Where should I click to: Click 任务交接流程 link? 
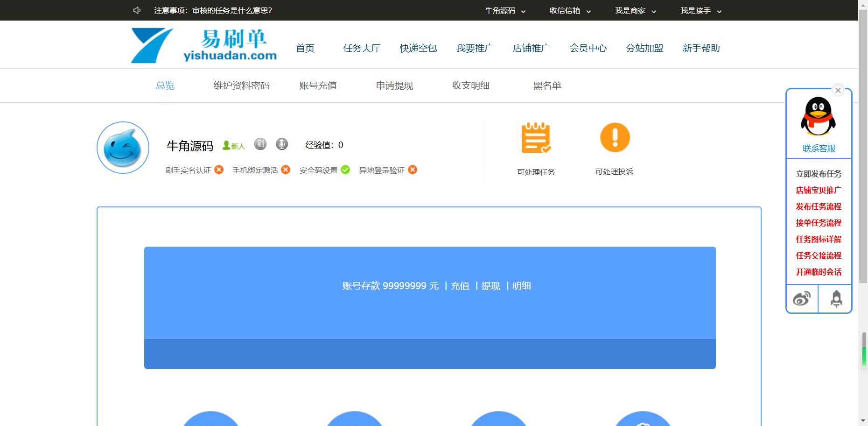pos(819,256)
